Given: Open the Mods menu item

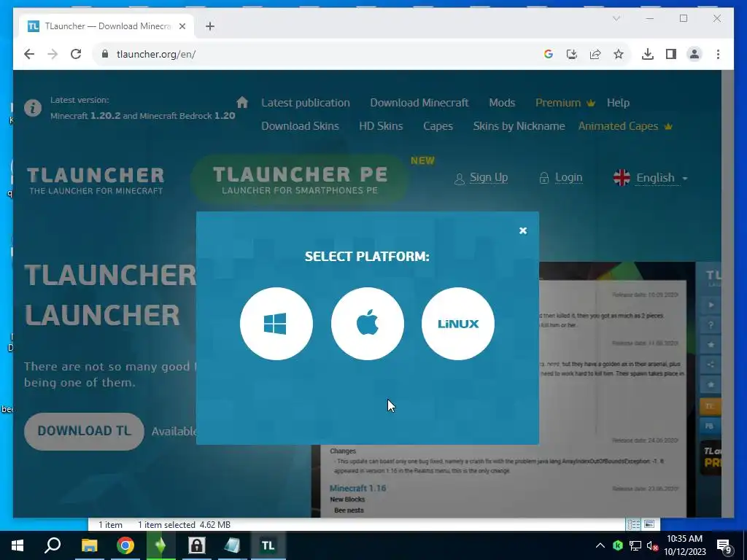Looking at the screenshot, I should [502, 103].
